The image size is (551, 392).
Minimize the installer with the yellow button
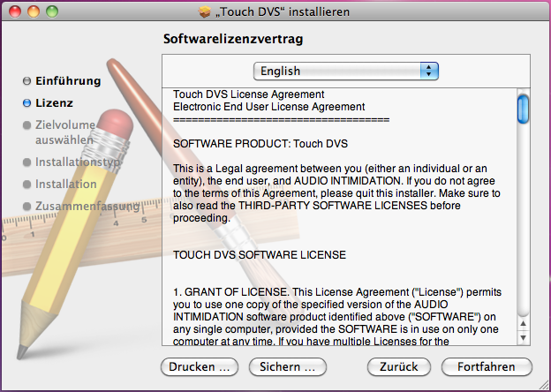34,12
